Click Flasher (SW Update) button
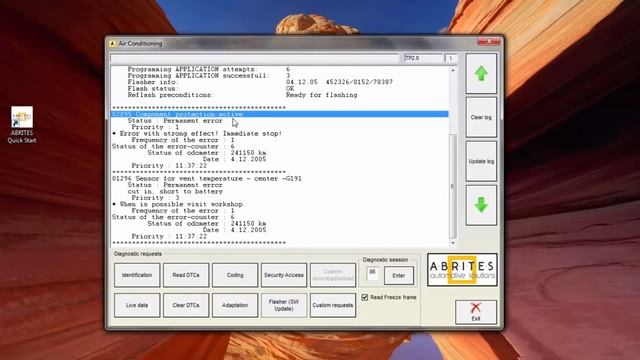Viewport: 640px width, 360px height. pos(284,305)
